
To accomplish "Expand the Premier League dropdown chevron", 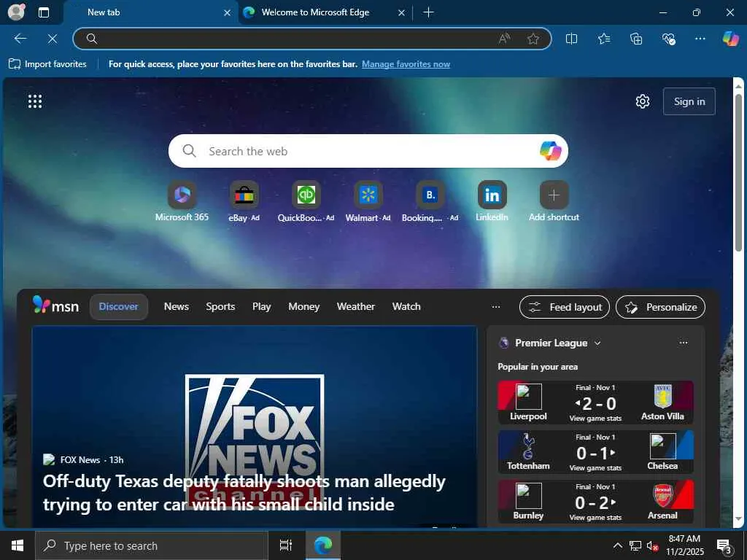I will (597, 343).
